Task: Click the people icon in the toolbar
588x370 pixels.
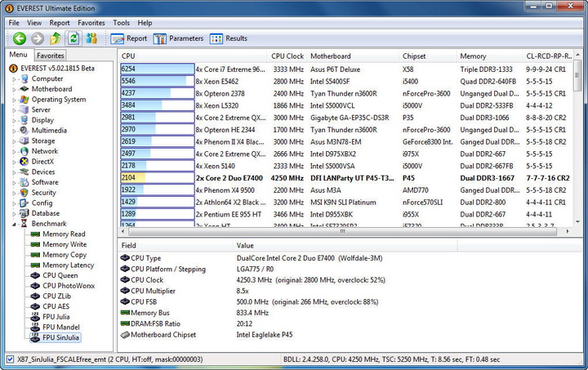Action: click(91, 38)
